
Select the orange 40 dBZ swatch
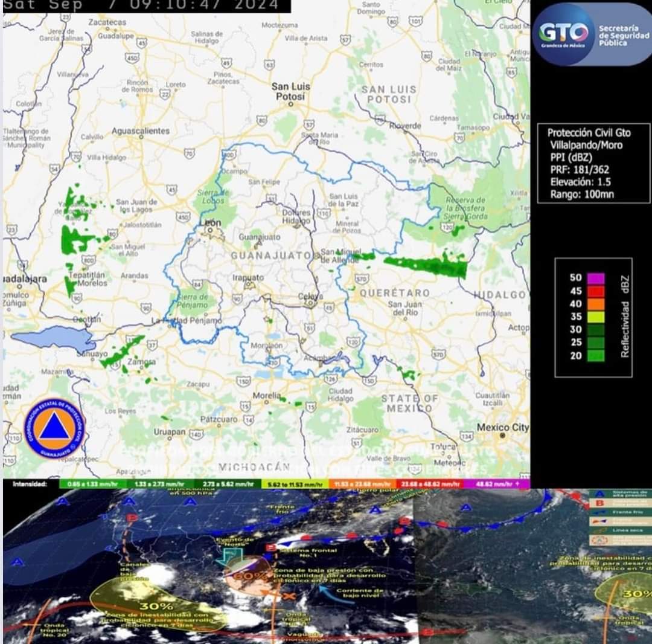(595, 304)
